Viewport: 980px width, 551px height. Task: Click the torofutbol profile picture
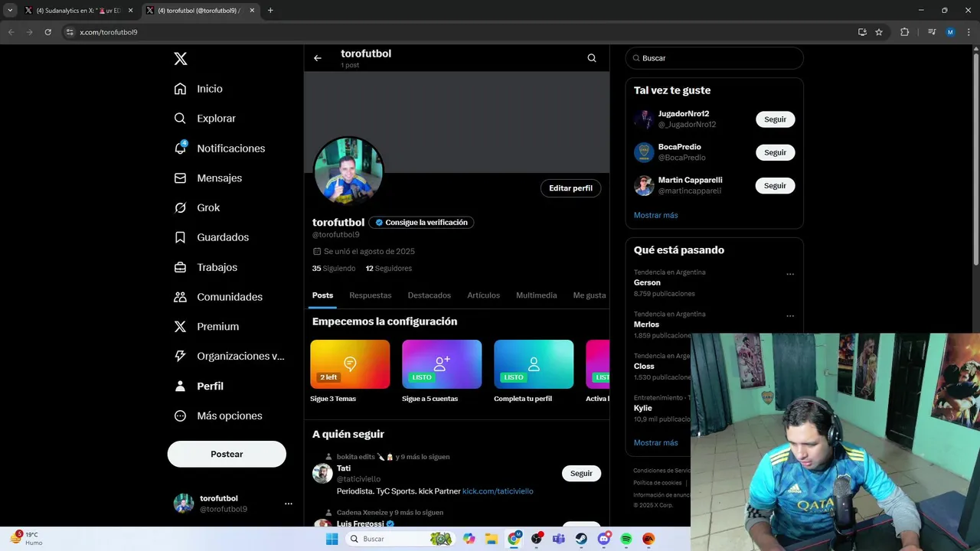pos(348,172)
